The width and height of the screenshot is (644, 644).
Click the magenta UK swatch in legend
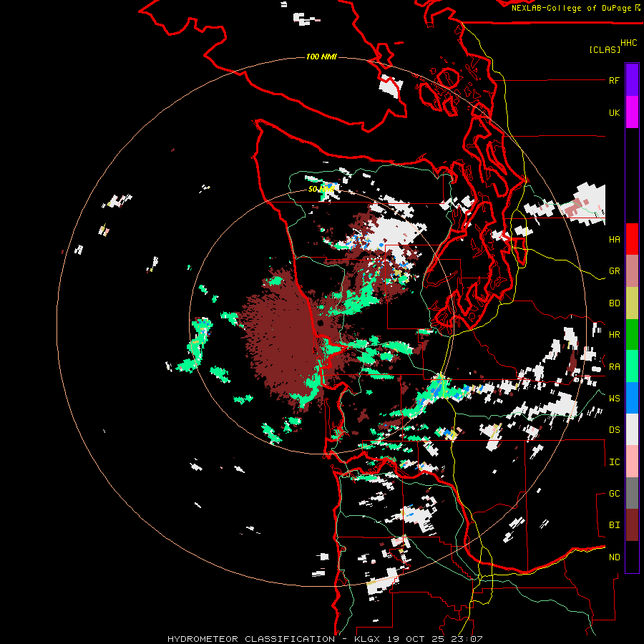[x=632, y=112]
